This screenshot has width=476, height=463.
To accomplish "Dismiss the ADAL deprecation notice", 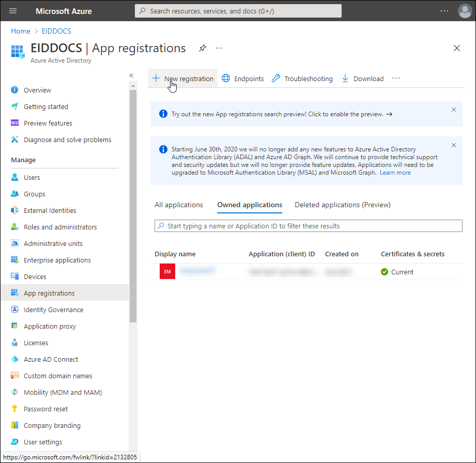I will coord(454,145).
